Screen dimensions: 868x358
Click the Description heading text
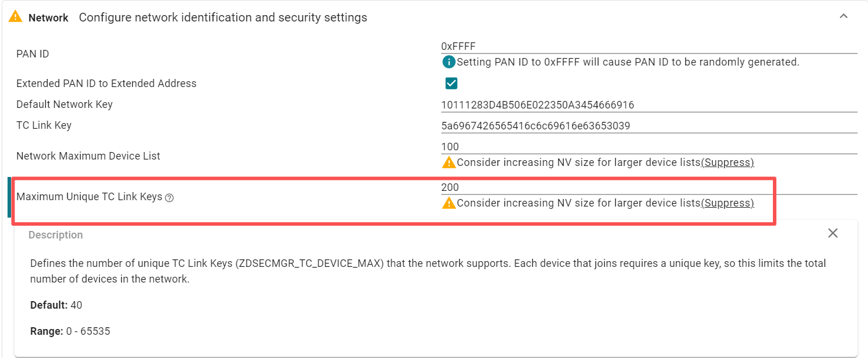click(56, 235)
